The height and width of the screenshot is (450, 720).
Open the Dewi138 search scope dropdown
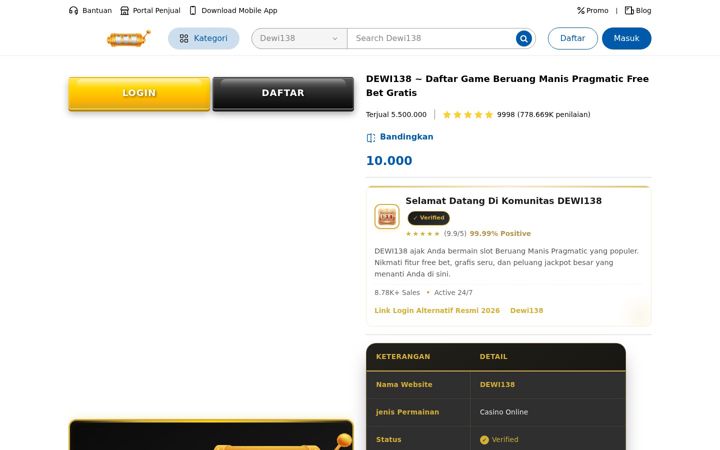click(x=299, y=39)
